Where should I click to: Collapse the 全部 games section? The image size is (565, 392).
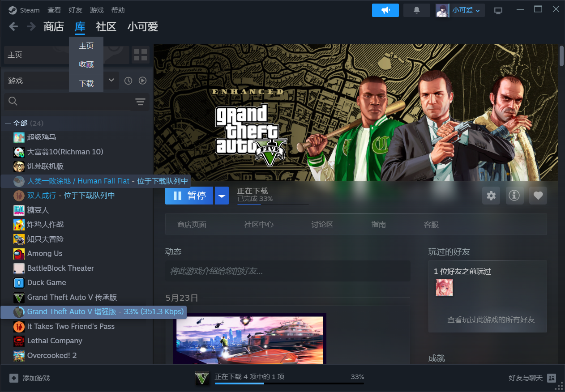[x=8, y=124]
